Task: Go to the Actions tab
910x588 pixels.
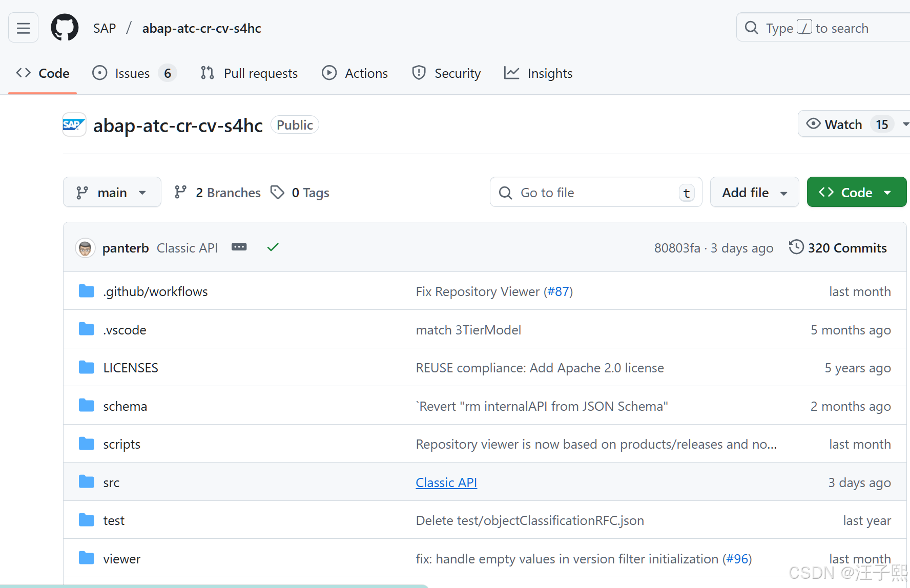Action: point(355,73)
